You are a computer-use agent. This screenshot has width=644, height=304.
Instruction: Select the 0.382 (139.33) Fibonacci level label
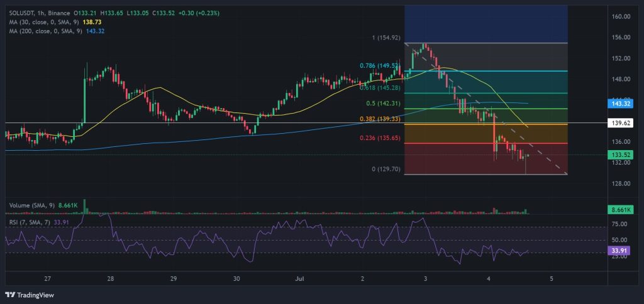point(379,119)
